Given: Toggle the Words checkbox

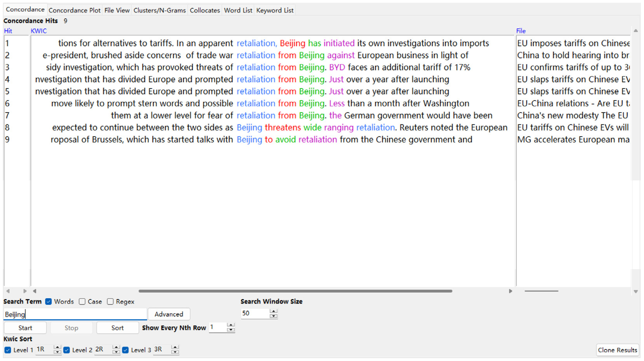Looking at the screenshot, I should pyautogui.click(x=49, y=302).
